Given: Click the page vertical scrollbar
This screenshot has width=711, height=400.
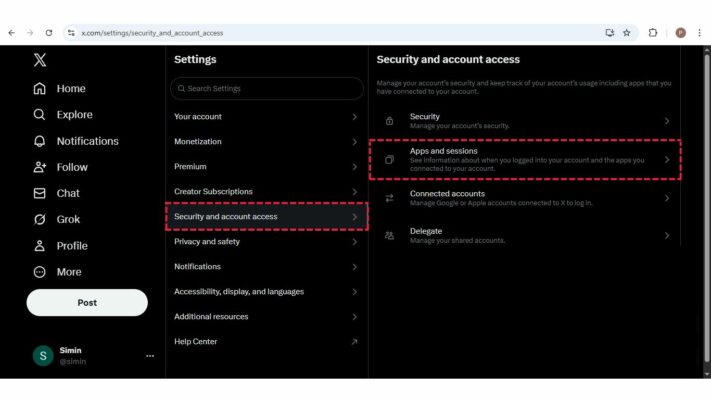Looking at the screenshot, I should pos(706,209).
